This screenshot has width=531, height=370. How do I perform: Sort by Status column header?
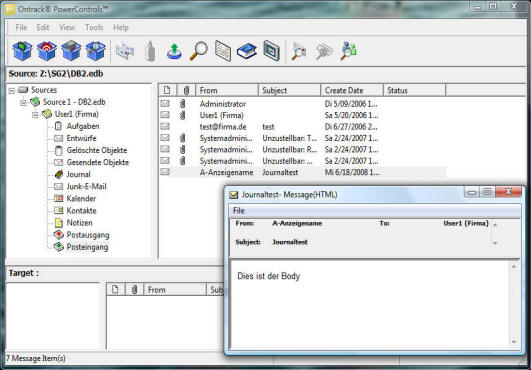[415, 90]
